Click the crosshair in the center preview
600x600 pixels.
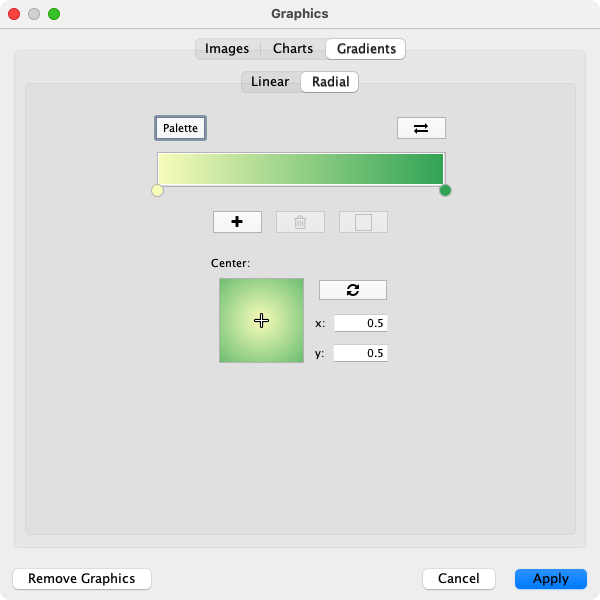pos(261,320)
